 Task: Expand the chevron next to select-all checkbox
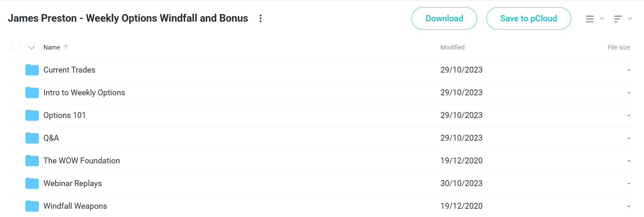point(32,47)
